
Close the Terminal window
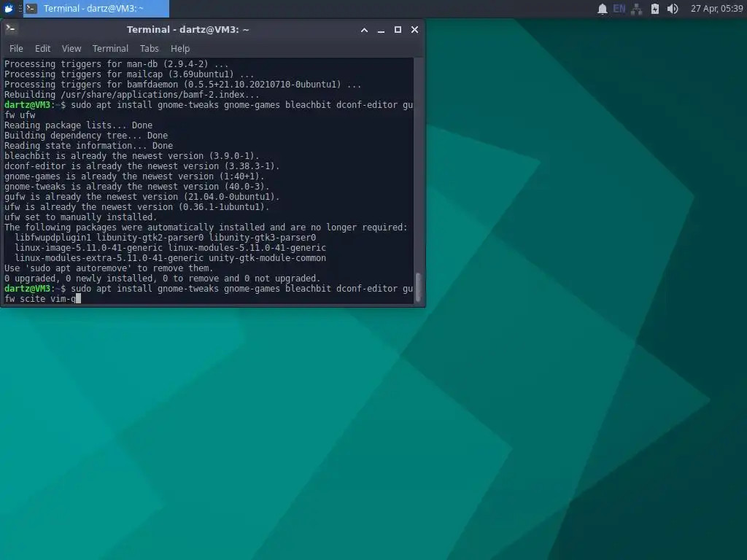(x=414, y=29)
